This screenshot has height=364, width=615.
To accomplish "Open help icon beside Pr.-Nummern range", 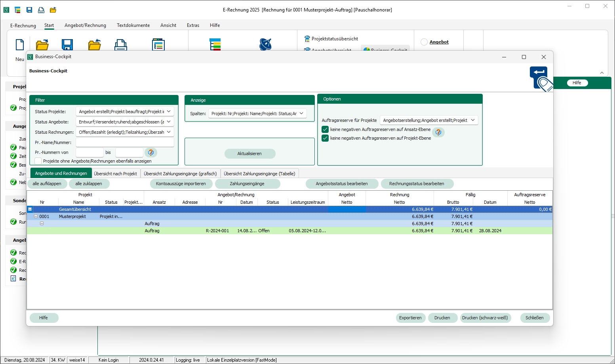I will pos(151,152).
